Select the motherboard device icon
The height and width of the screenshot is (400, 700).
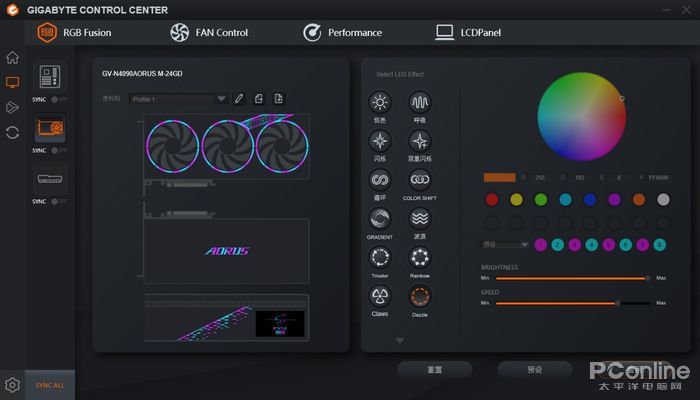[x=50, y=77]
